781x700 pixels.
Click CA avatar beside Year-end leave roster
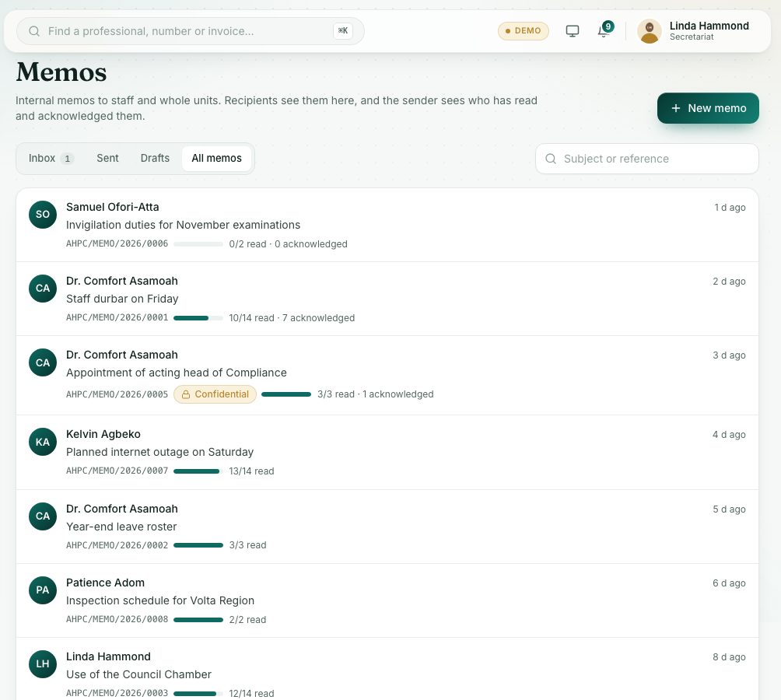click(43, 516)
